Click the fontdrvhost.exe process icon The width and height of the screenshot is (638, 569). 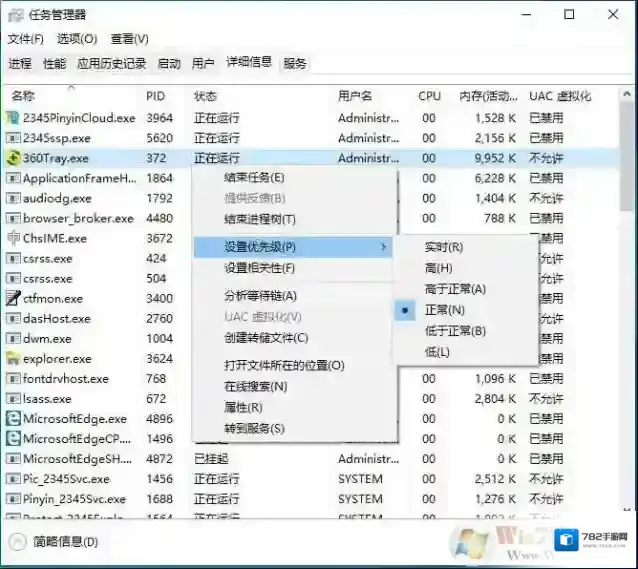pyautogui.click(x=13, y=379)
